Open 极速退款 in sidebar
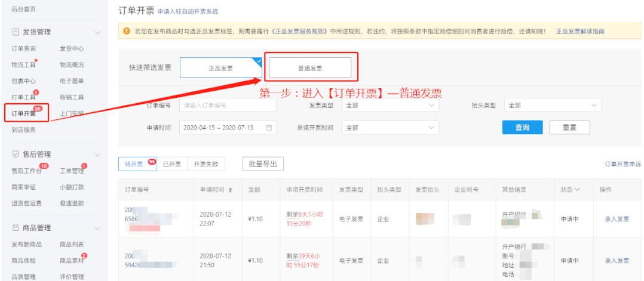Viewport: 644px width, 281px height. coord(72,203)
